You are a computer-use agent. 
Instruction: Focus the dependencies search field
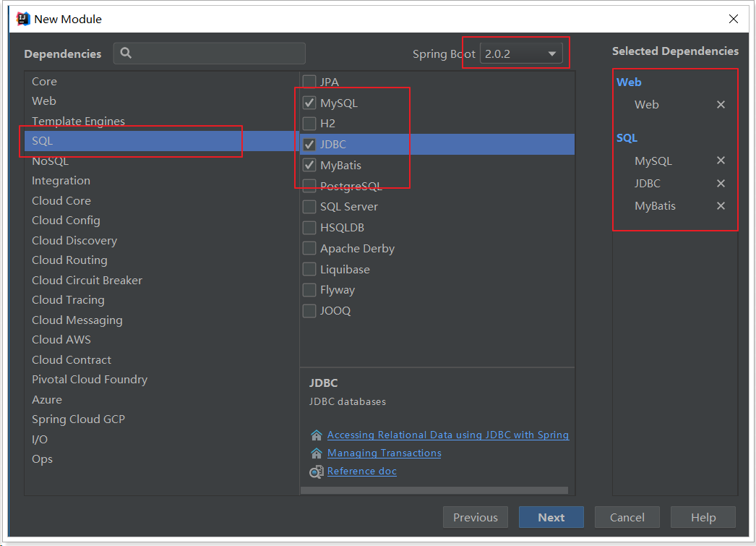pos(217,53)
